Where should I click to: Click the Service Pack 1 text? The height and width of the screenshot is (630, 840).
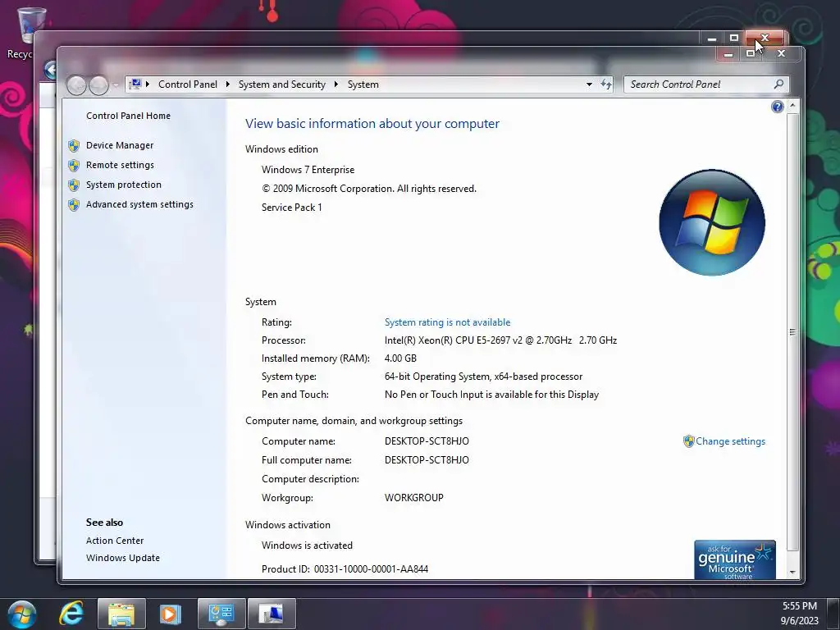pos(292,208)
